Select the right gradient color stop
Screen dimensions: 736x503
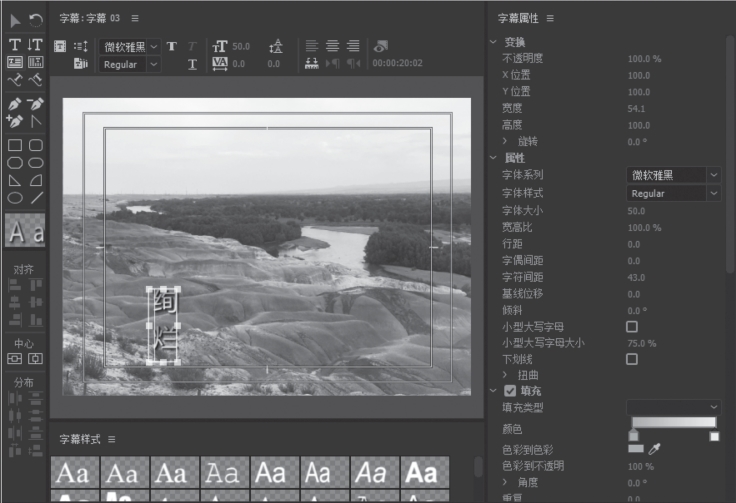[x=714, y=436]
